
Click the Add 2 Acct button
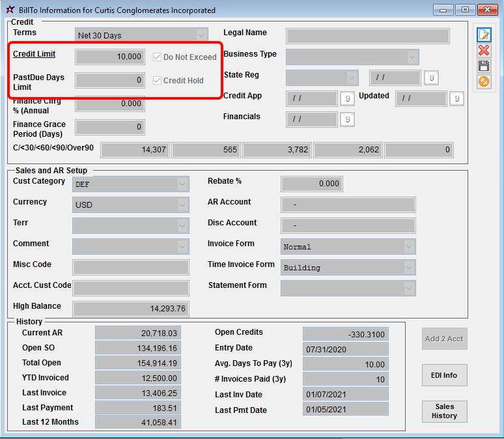point(444,339)
